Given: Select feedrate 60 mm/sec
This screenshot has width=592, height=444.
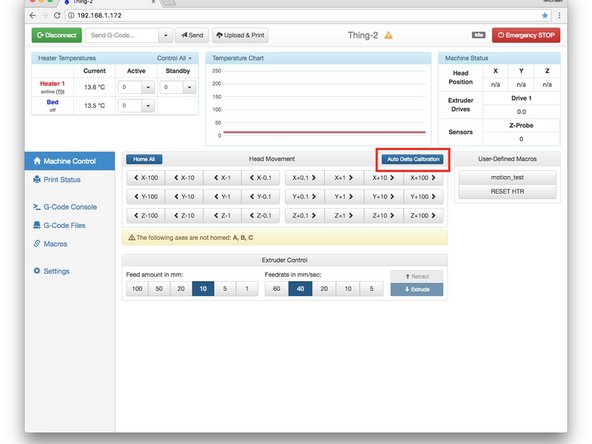Looking at the screenshot, I should pos(277,289).
